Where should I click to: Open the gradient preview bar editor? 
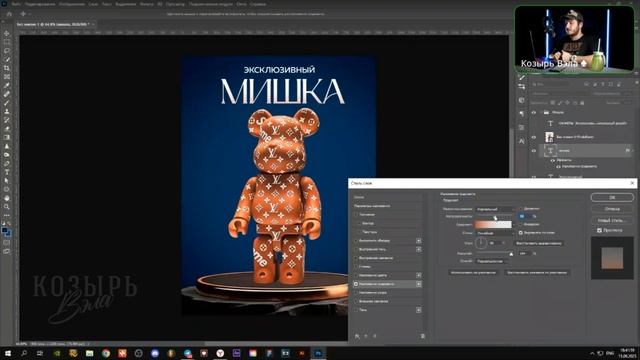pos(493,224)
